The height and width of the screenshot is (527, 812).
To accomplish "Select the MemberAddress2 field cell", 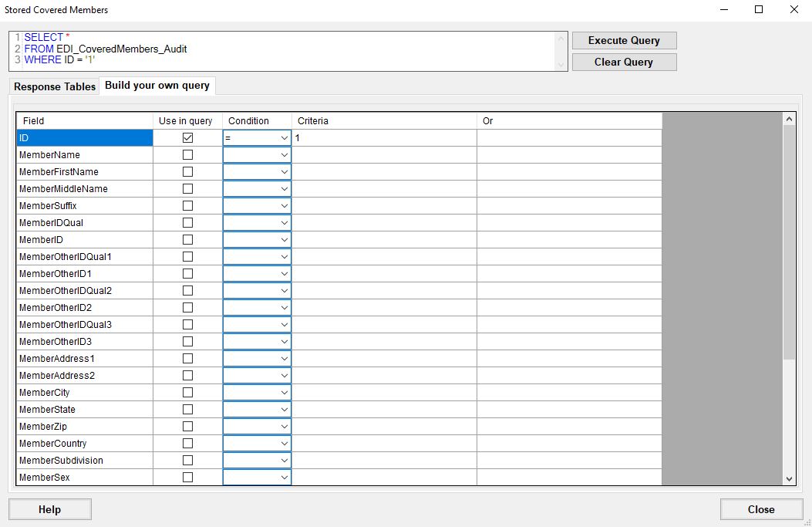I will coord(85,376).
